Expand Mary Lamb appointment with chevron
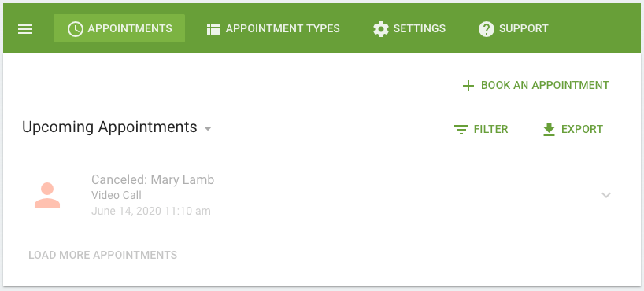Screen dimensions: 644x291 pyautogui.click(x=606, y=195)
